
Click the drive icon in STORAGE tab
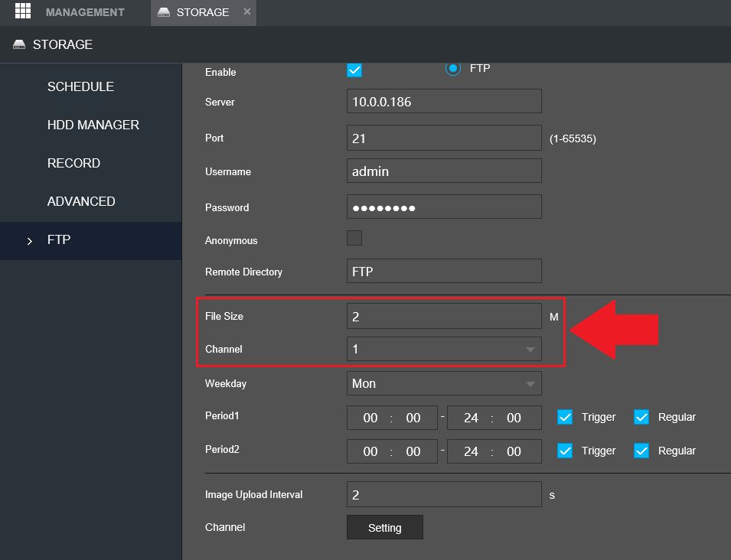[164, 12]
